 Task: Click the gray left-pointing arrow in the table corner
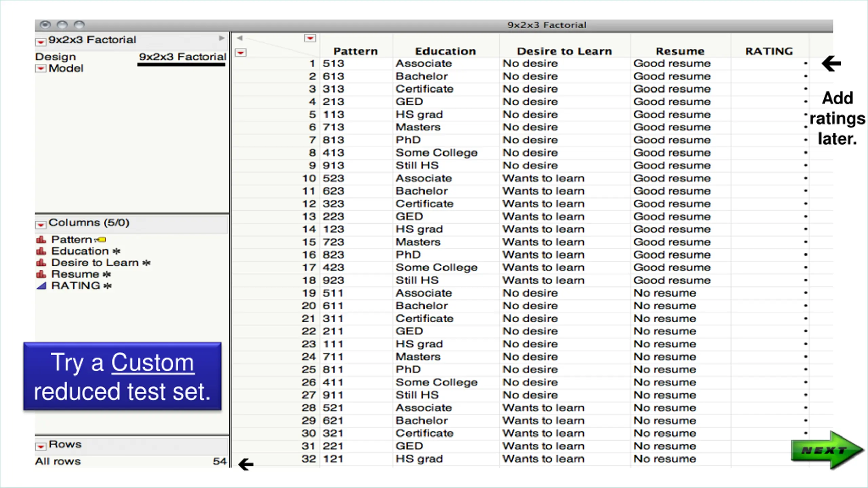(x=240, y=38)
